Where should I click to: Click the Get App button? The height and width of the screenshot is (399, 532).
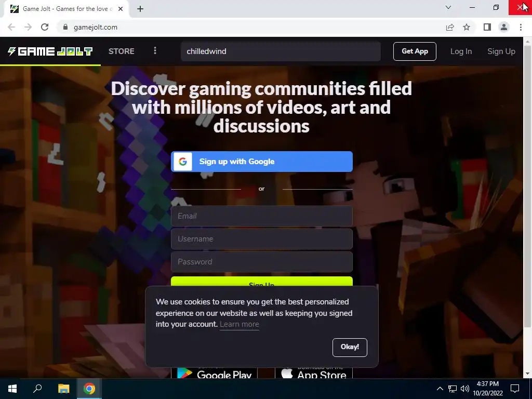[x=415, y=51]
